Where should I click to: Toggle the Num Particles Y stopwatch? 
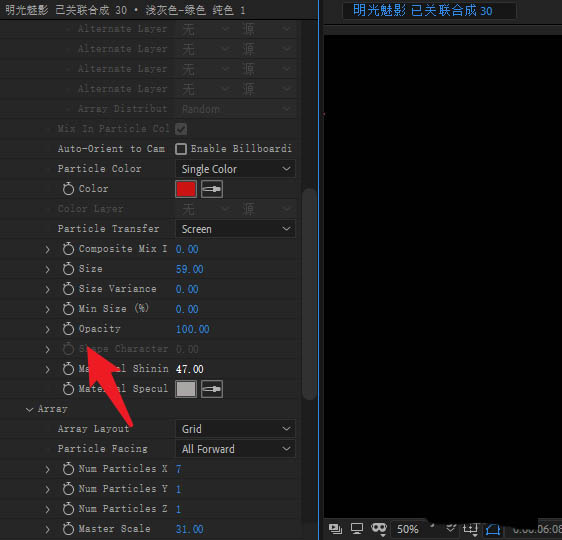[x=68, y=489]
